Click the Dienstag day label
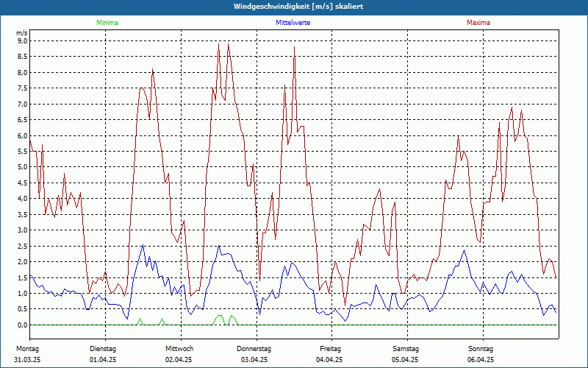Viewport: 588px width, 368px height. (x=103, y=349)
